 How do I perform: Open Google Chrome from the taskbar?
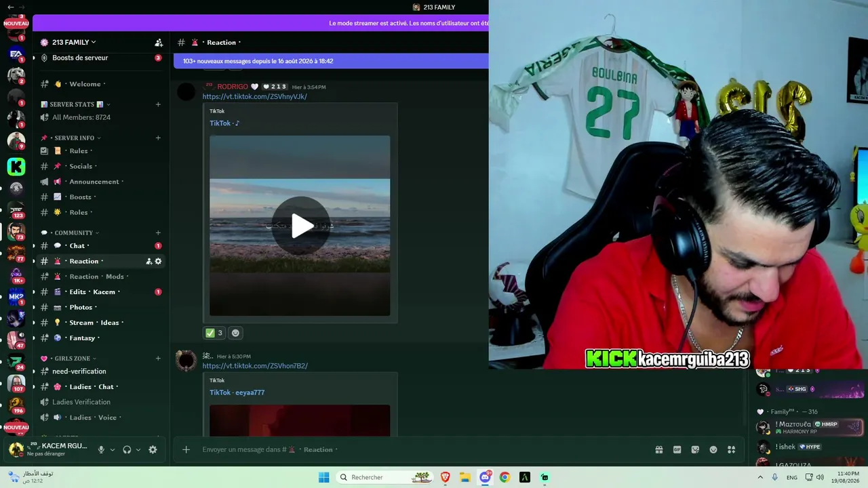505,477
